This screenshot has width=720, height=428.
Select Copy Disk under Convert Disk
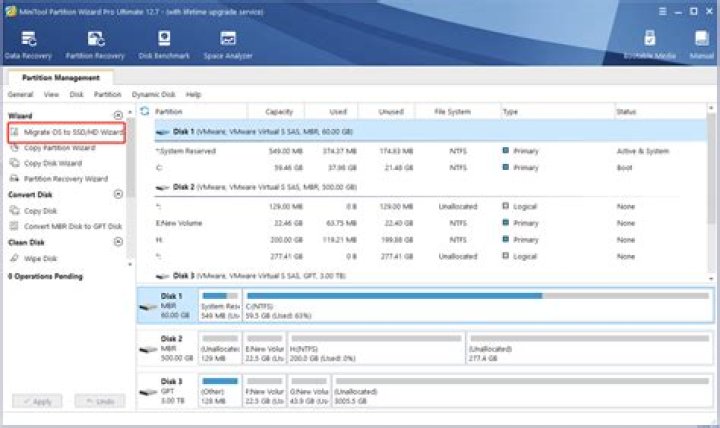(34, 211)
